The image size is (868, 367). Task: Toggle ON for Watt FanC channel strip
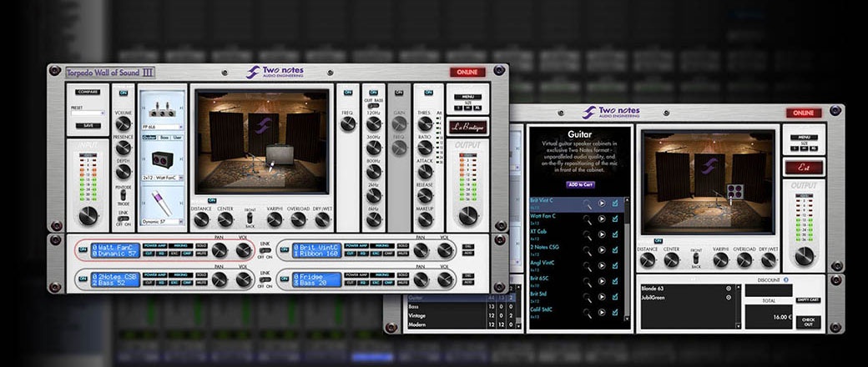point(83,249)
